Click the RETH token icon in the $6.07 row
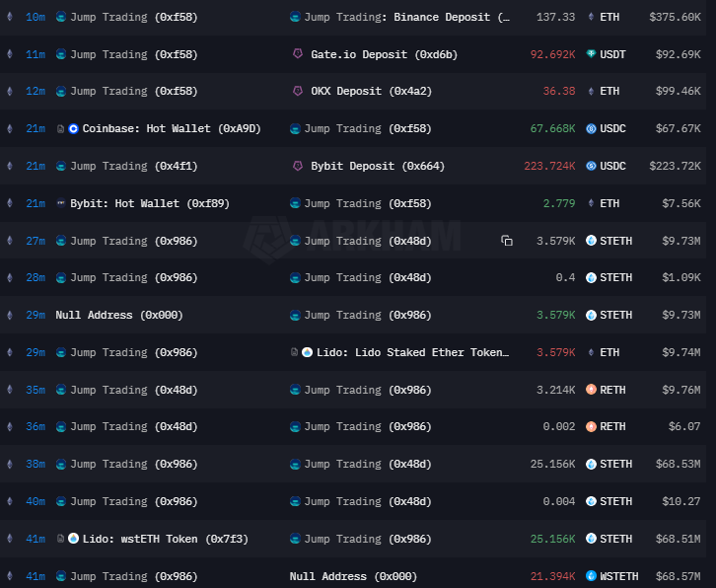This screenshot has height=588, width=716. tap(591, 427)
